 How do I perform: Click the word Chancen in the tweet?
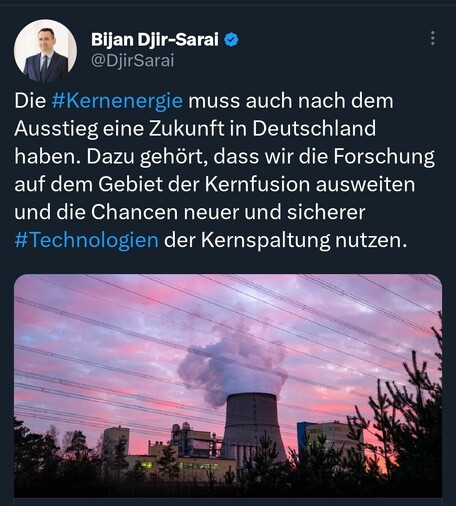coord(134,212)
